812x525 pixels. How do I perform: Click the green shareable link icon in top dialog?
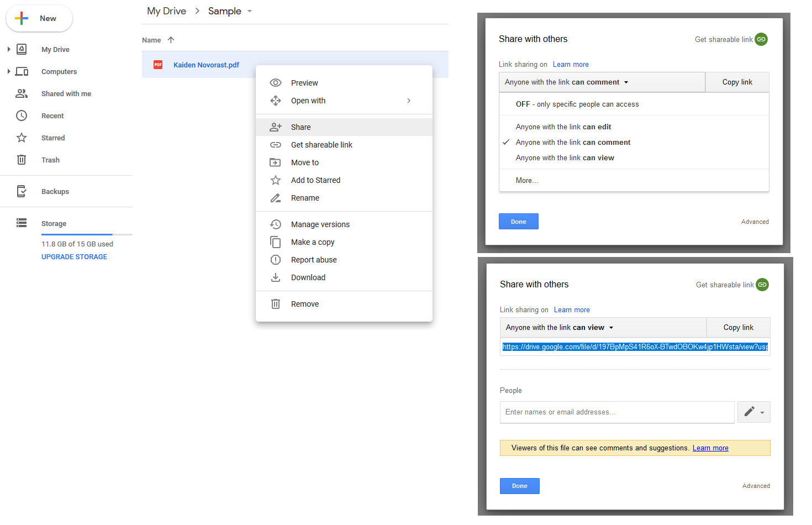(761, 39)
